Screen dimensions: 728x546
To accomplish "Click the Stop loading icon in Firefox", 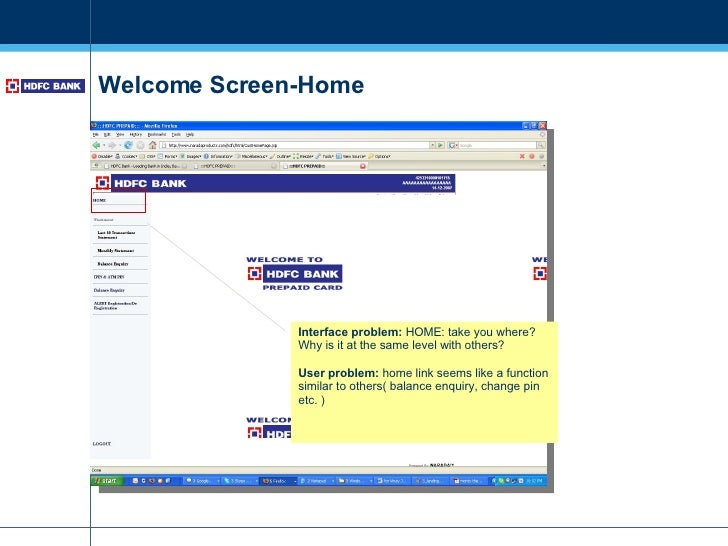I will [140, 145].
